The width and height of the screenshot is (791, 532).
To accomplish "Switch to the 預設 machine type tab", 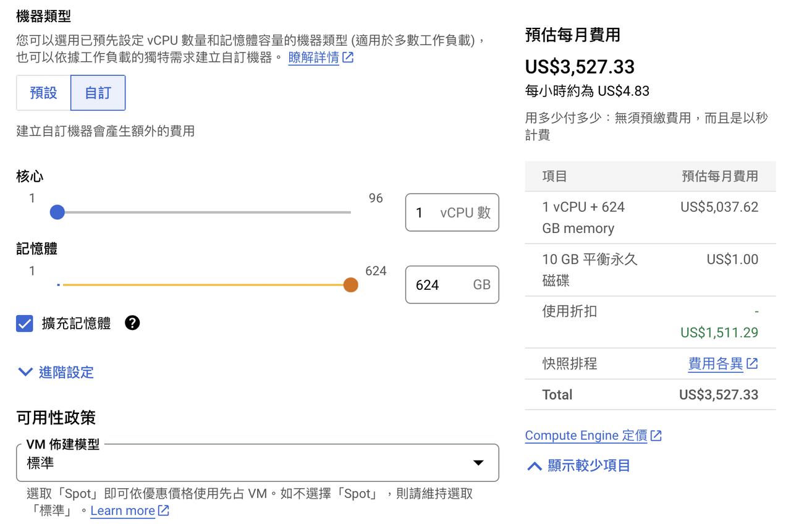I will (x=44, y=93).
